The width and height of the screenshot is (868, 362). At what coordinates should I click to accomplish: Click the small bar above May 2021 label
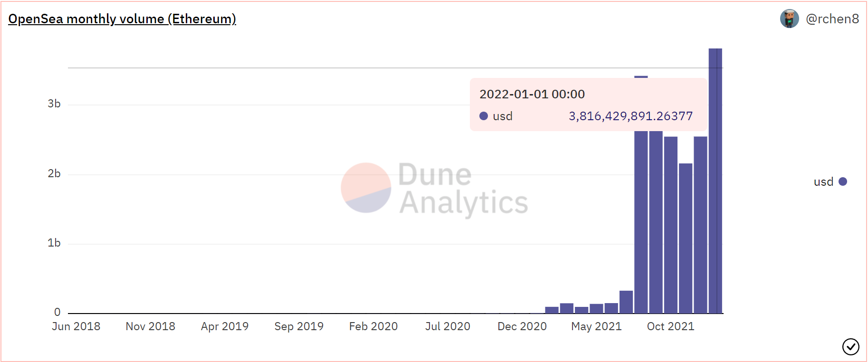tap(596, 308)
